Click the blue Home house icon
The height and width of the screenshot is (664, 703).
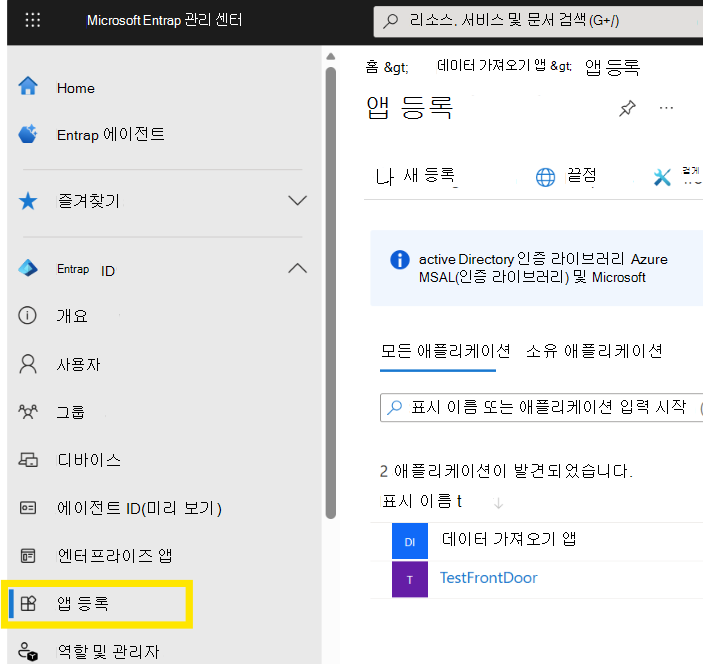pos(28,86)
